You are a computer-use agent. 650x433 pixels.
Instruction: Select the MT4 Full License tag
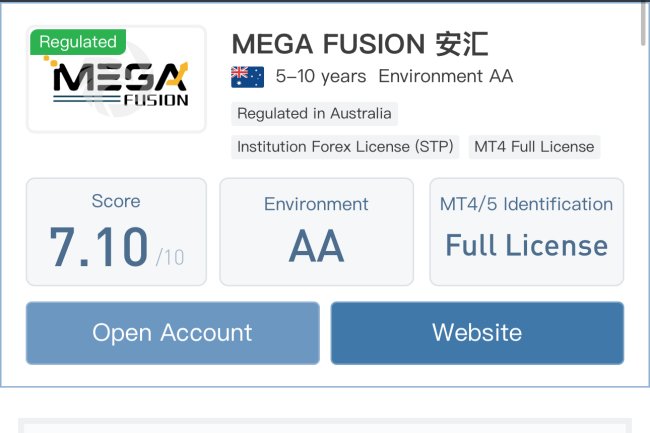534,146
